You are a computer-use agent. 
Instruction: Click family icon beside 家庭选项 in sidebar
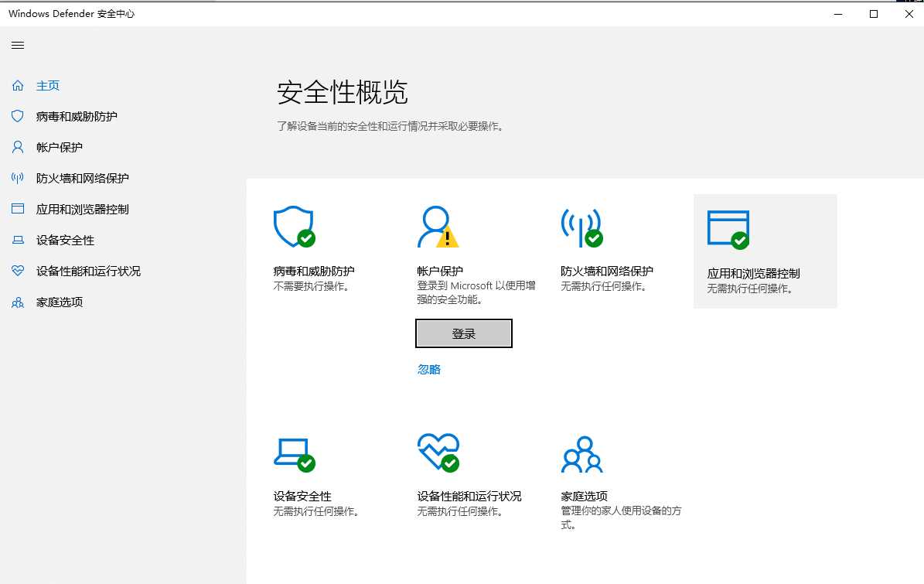[x=18, y=302]
